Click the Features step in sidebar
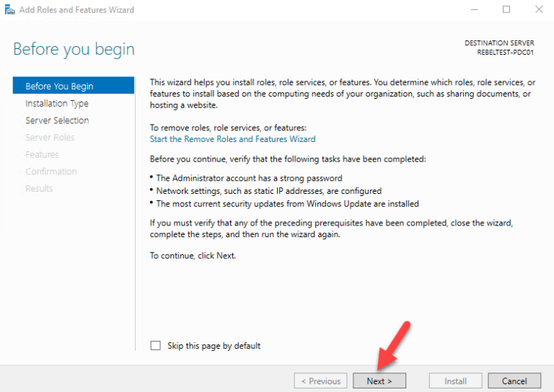554x392 pixels. pos(42,154)
